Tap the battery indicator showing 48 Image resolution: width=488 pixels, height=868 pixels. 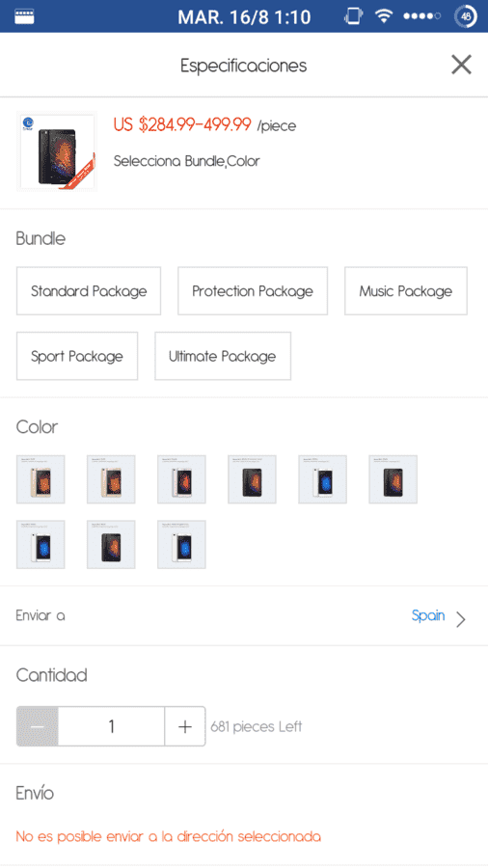tap(465, 16)
